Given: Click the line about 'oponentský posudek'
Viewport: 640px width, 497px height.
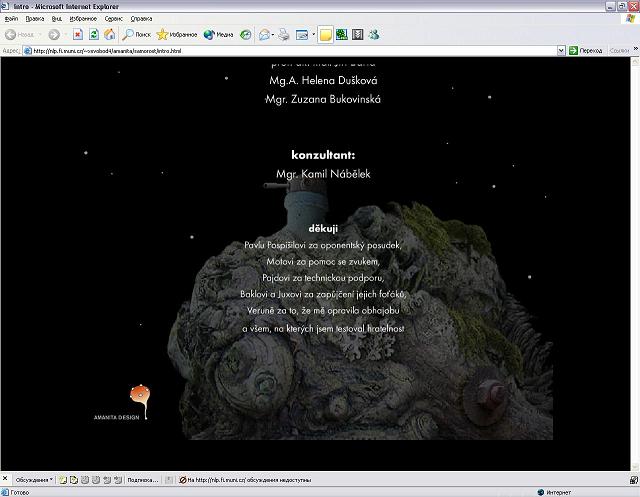Looking at the screenshot, I should coord(323,245).
